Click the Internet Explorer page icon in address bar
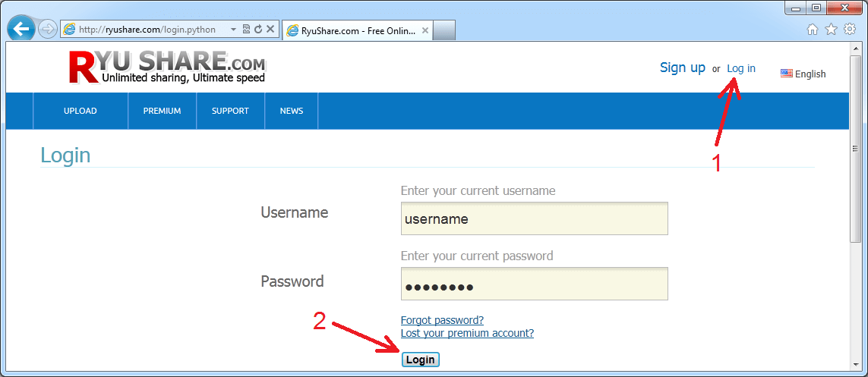 tap(69, 30)
